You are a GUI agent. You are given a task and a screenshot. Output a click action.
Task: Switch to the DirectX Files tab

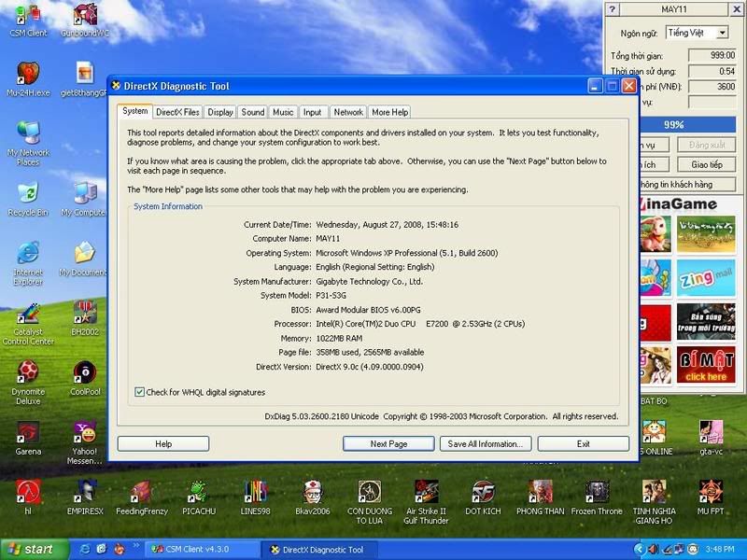click(x=177, y=112)
